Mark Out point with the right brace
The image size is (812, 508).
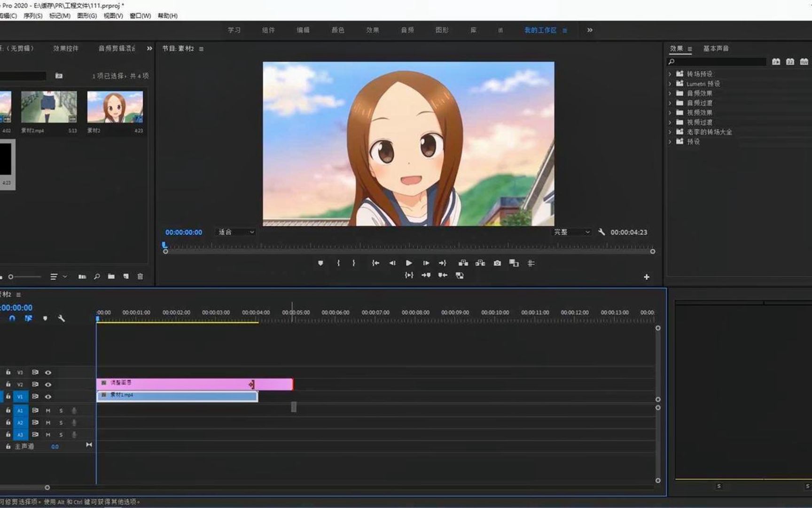(x=354, y=263)
